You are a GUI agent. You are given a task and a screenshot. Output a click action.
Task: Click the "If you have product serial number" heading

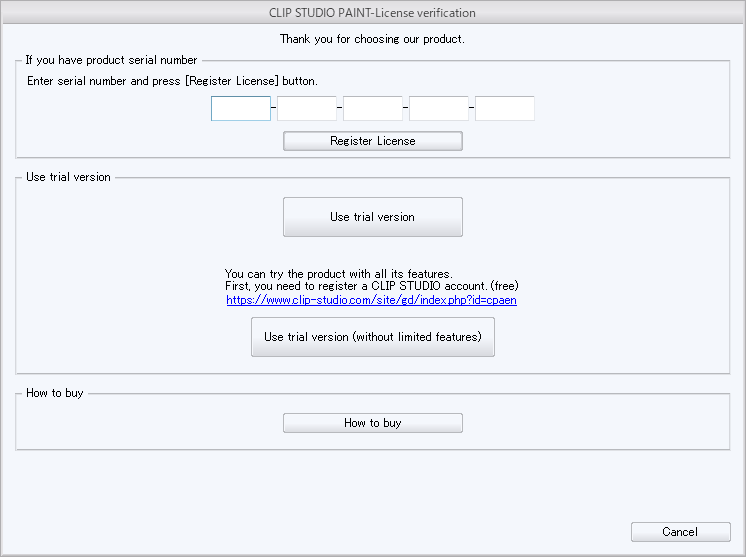pyautogui.click(x=112, y=61)
